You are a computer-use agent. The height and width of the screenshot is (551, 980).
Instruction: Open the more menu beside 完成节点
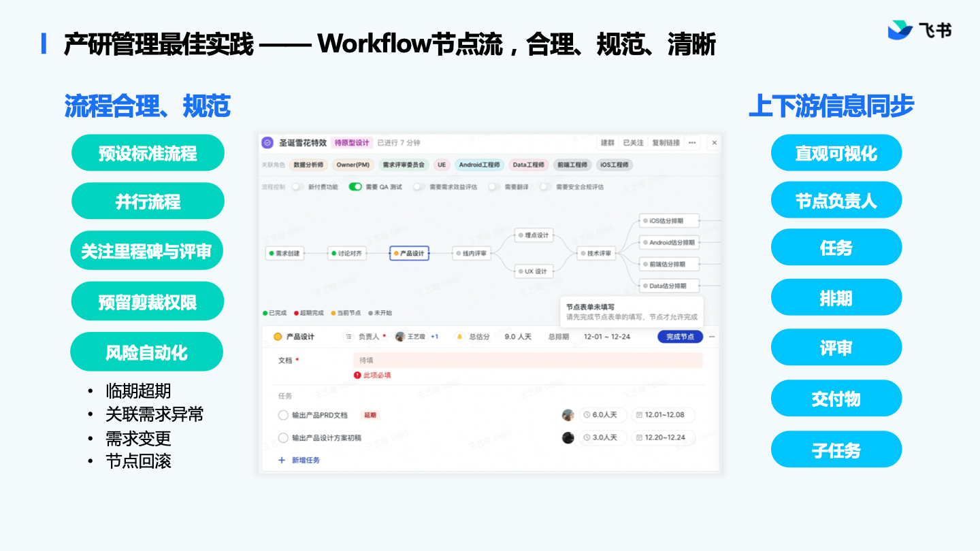(x=712, y=337)
